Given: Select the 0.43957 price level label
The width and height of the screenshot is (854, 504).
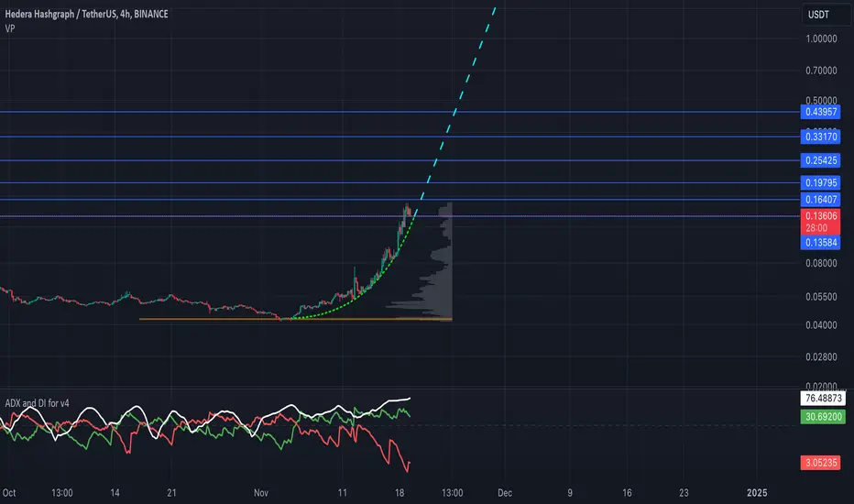Looking at the screenshot, I should 820,112.
